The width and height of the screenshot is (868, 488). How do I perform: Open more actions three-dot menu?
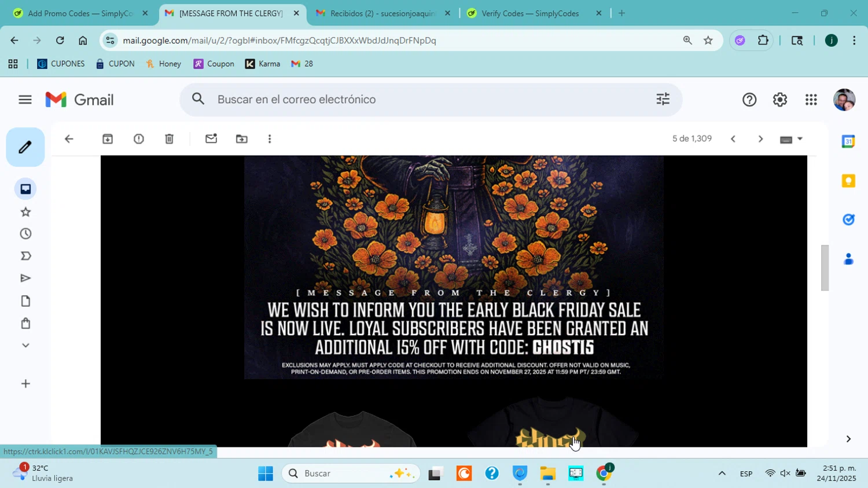[270, 139]
